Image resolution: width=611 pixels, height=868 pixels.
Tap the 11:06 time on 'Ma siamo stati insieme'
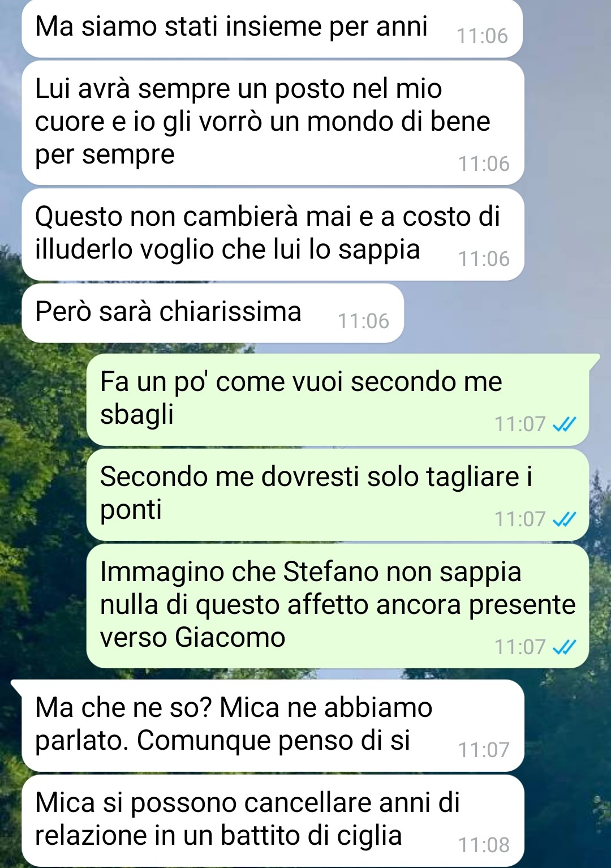pyautogui.click(x=482, y=36)
